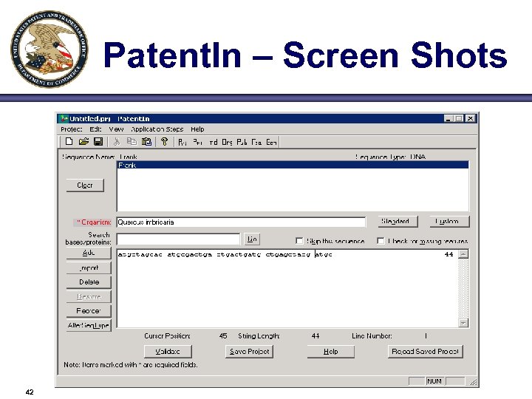Click the PatentIn title bar app icon
Image resolution: width=532 pixels, height=399 pixels.
pyautogui.click(x=64, y=119)
